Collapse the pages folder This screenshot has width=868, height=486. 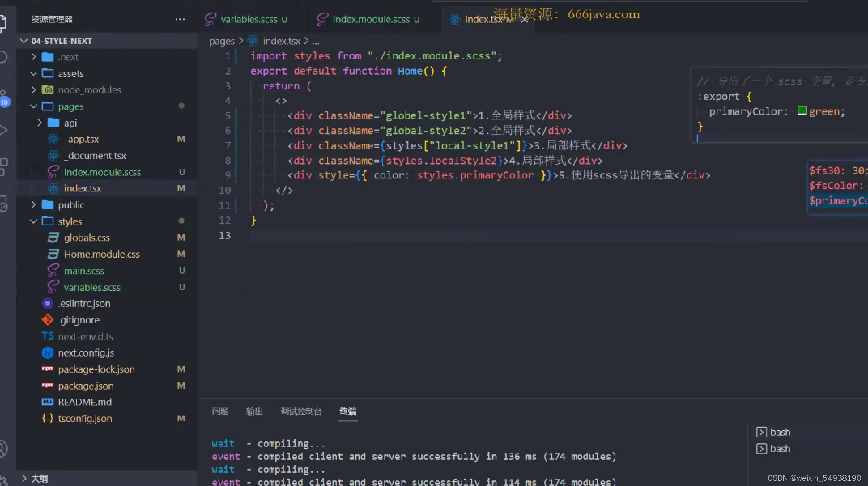coord(34,106)
